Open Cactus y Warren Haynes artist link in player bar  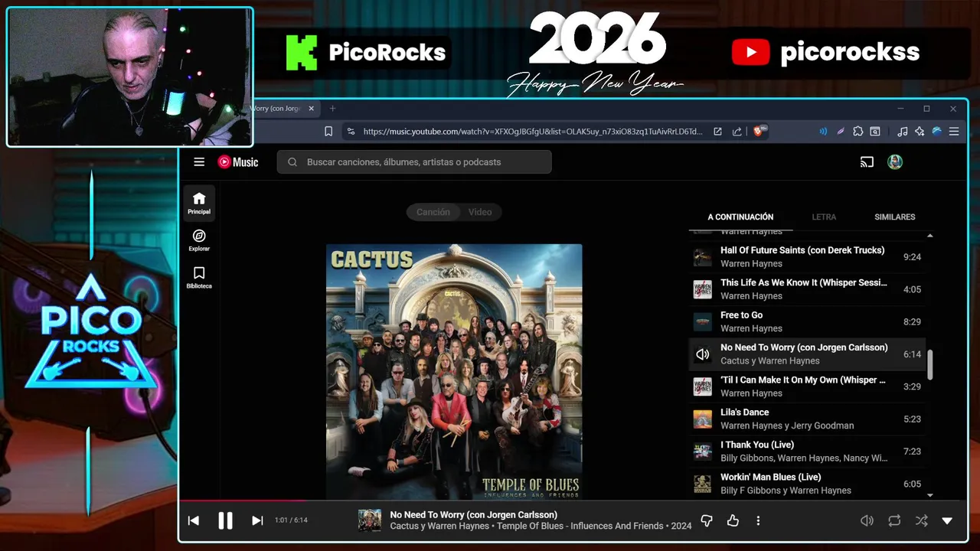coord(440,526)
